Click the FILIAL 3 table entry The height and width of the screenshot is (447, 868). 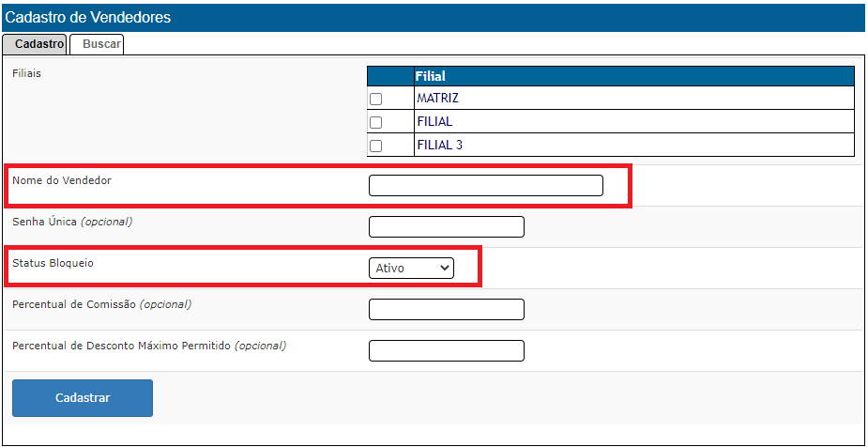439,146
